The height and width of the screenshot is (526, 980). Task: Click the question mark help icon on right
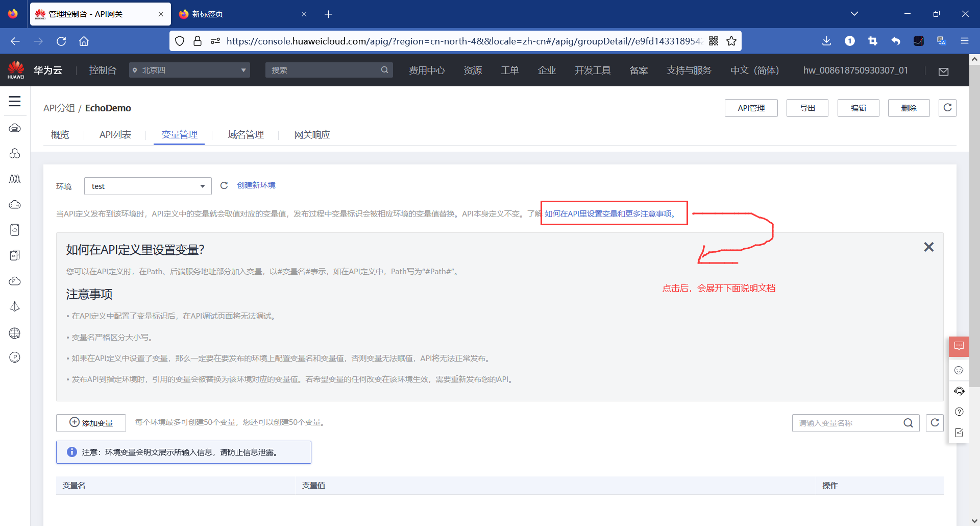(959, 412)
